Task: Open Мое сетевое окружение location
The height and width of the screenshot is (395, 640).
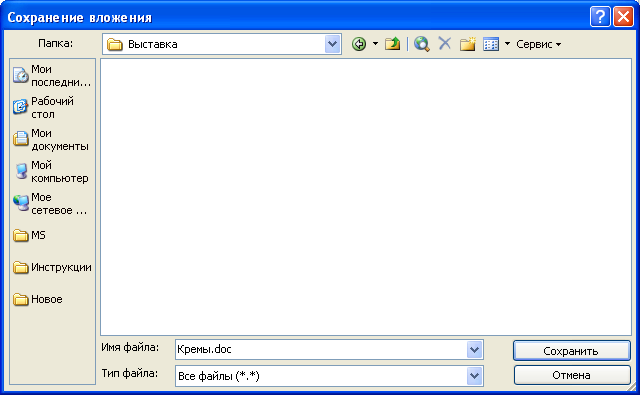Action: coord(52,204)
